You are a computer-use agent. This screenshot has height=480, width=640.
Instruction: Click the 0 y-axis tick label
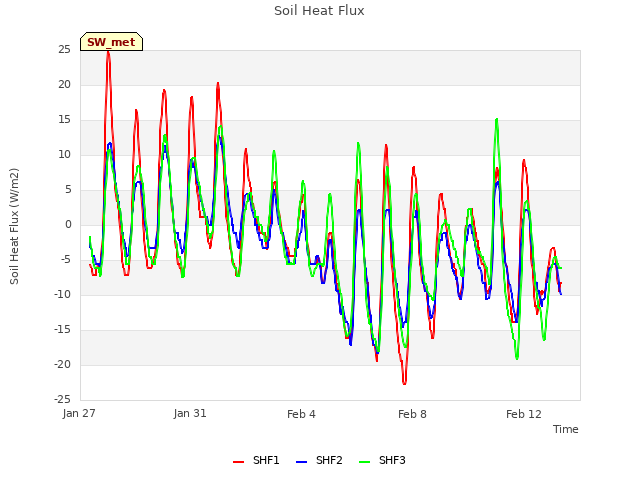coord(68,225)
